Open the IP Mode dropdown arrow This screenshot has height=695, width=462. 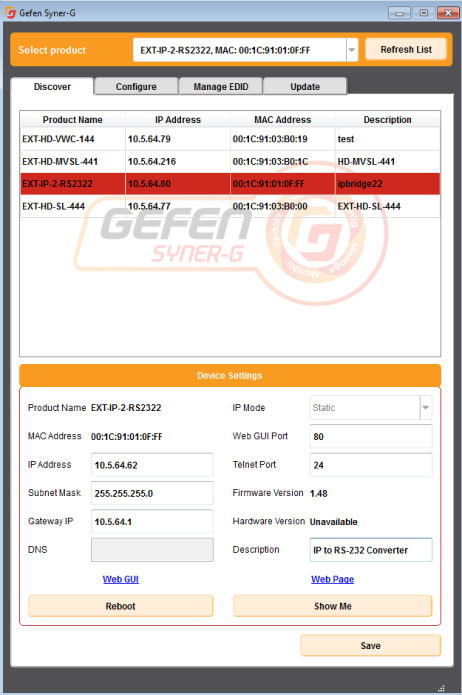(426, 407)
